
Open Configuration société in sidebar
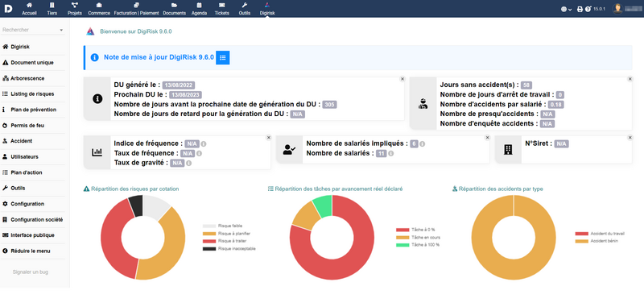[33, 219]
